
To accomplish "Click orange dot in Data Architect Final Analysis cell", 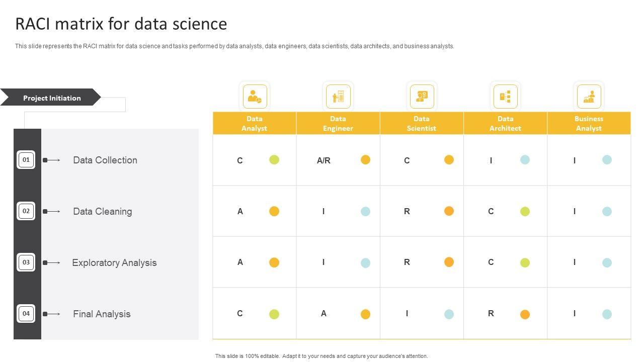I will [x=525, y=314].
